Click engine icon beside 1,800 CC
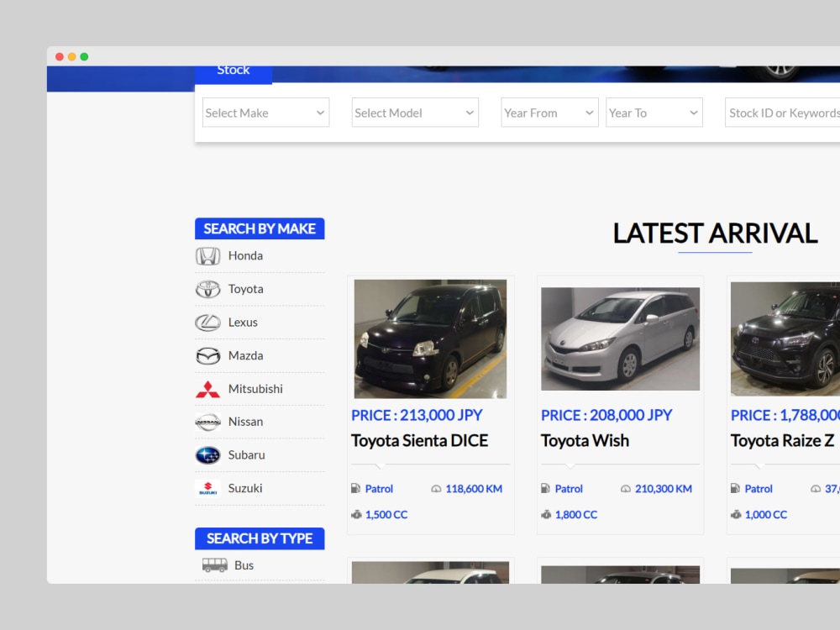The height and width of the screenshot is (630, 840). 546,514
